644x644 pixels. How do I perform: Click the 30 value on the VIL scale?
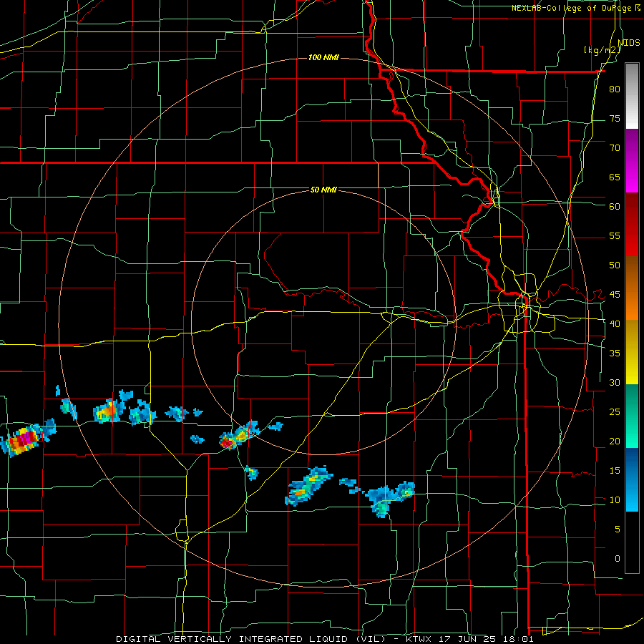pyautogui.click(x=615, y=382)
